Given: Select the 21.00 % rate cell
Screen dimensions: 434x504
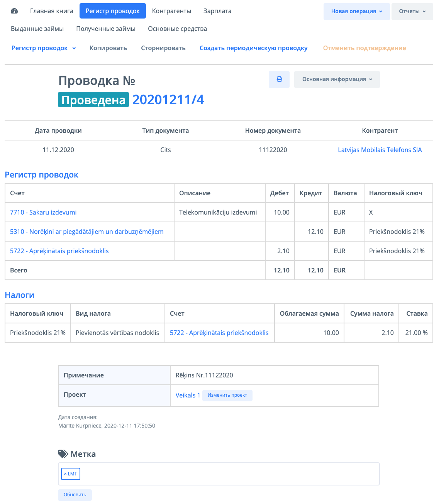Looking at the screenshot, I should pyautogui.click(x=416, y=333).
